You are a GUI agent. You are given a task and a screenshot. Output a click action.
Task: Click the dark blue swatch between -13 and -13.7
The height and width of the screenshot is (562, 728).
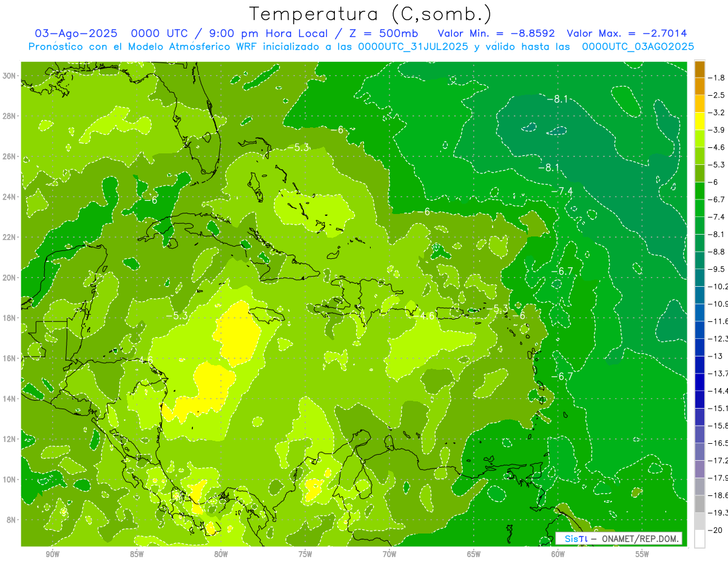(699, 364)
